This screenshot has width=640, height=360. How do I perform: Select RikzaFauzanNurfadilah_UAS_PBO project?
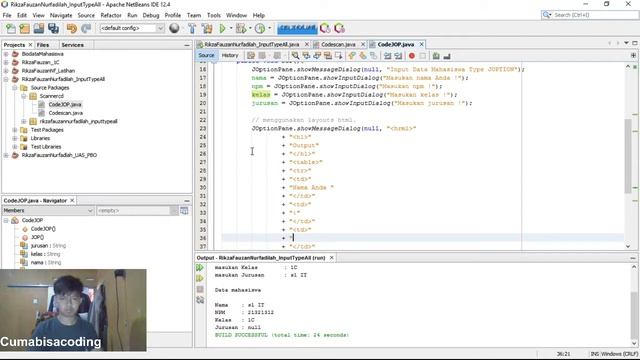tap(59, 155)
